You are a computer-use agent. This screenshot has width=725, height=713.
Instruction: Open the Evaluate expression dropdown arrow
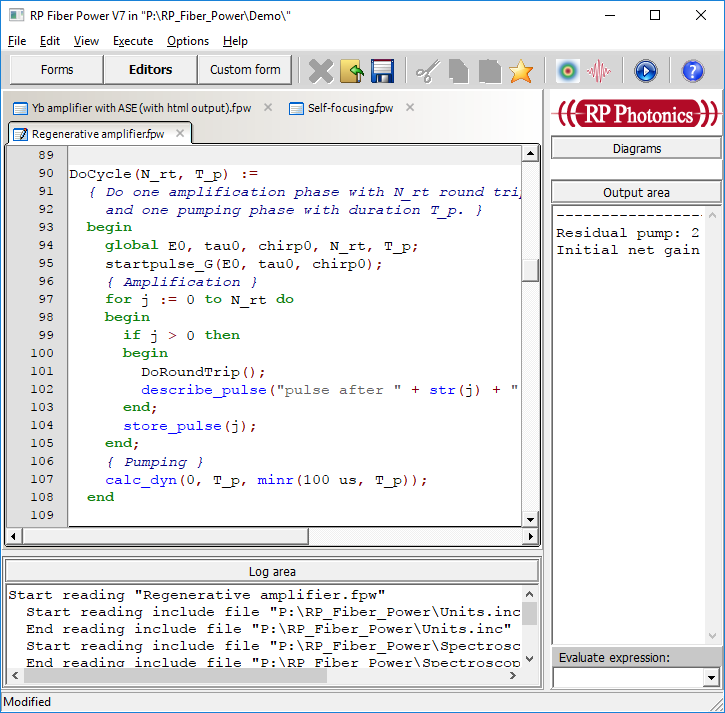pyautogui.click(x=711, y=678)
